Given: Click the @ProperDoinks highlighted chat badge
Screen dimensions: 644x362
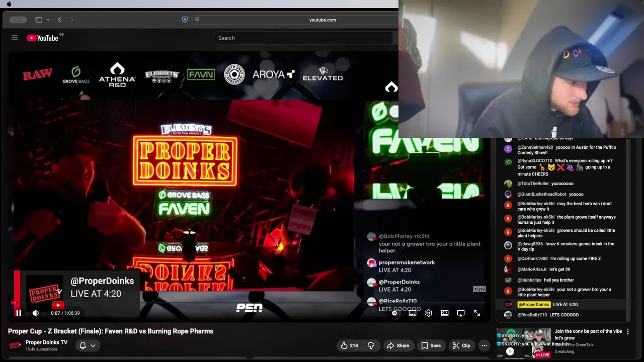Looking at the screenshot, I should click(x=534, y=305).
